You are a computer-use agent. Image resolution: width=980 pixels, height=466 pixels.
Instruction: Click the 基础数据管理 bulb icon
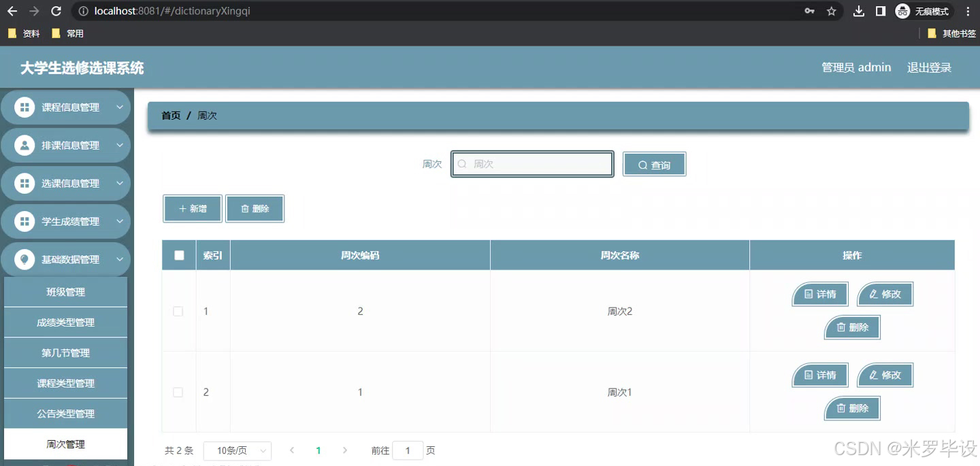click(x=24, y=259)
